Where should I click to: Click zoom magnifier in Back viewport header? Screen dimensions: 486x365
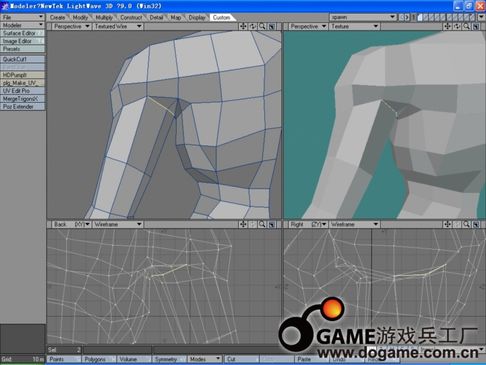tap(262, 224)
